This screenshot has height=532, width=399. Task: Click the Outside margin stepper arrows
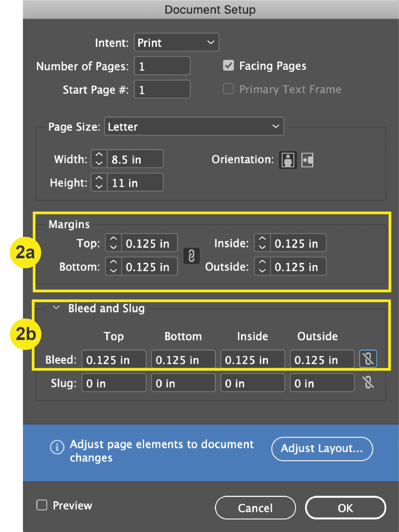pyautogui.click(x=262, y=266)
